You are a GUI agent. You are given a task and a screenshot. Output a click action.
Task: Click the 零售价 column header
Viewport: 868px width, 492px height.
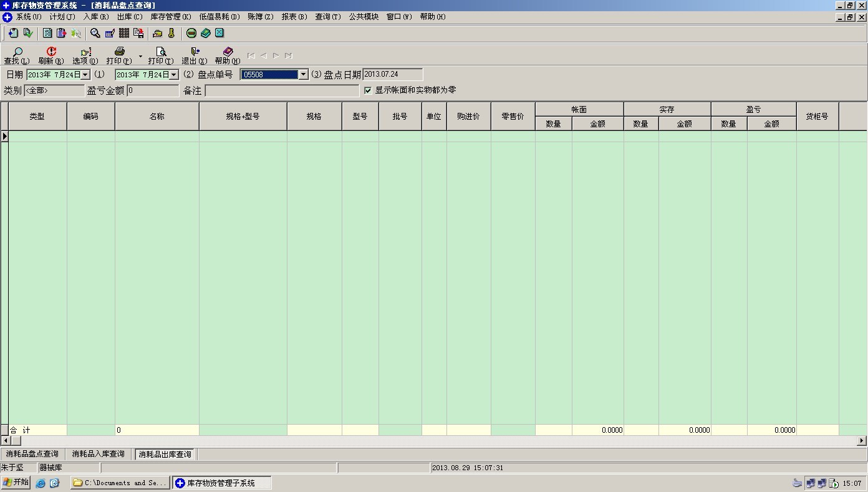click(513, 117)
